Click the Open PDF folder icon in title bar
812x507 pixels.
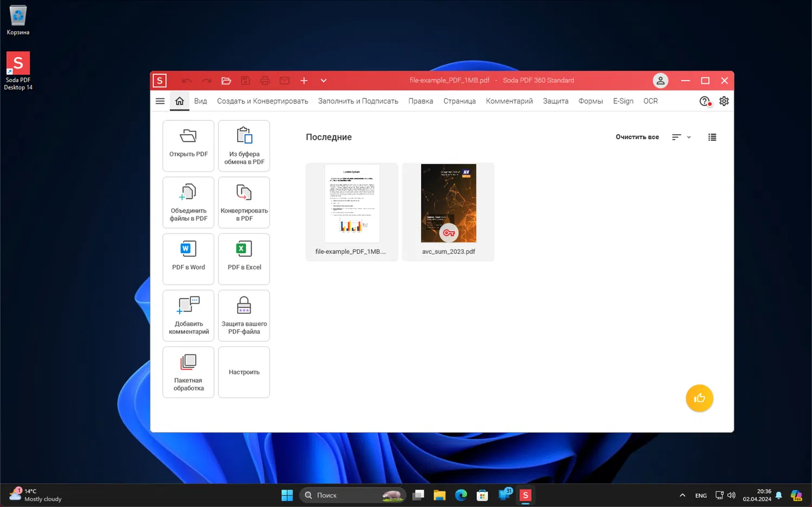point(226,81)
